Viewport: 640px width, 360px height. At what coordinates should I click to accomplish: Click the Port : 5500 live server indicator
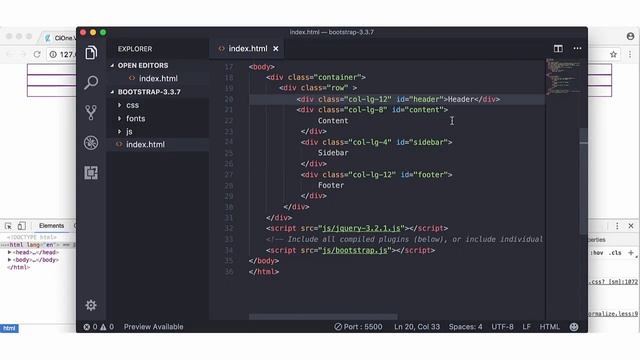358,327
